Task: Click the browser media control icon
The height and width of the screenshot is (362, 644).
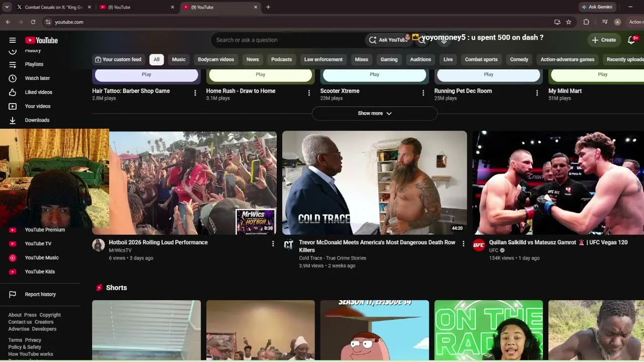Action: coord(605,22)
